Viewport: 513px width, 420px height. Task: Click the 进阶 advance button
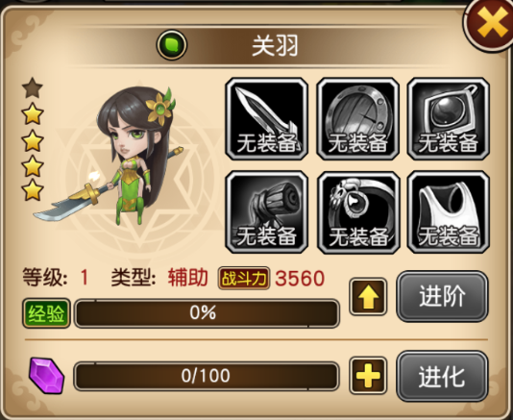(442, 296)
